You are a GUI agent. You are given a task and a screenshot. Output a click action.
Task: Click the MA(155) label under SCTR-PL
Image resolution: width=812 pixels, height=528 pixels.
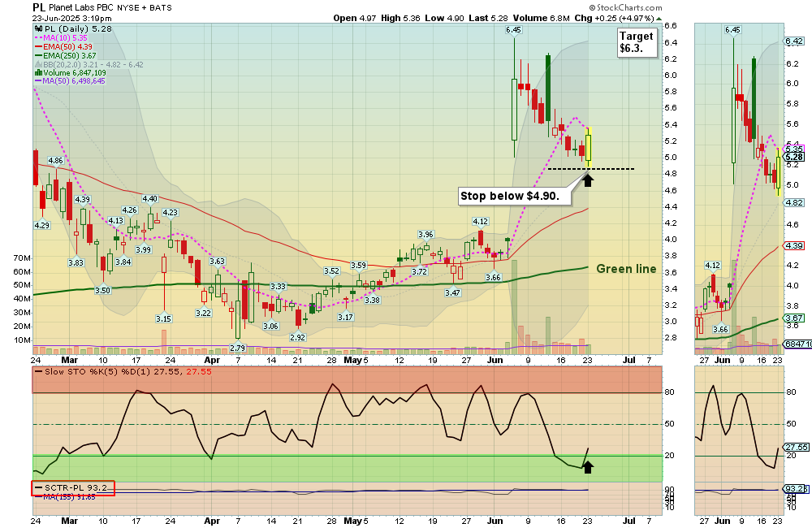(69, 497)
